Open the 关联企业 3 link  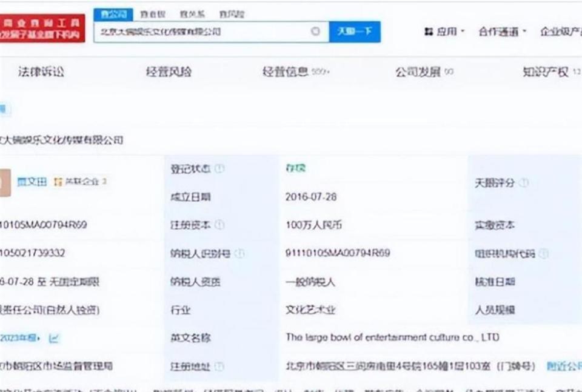coord(80,182)
